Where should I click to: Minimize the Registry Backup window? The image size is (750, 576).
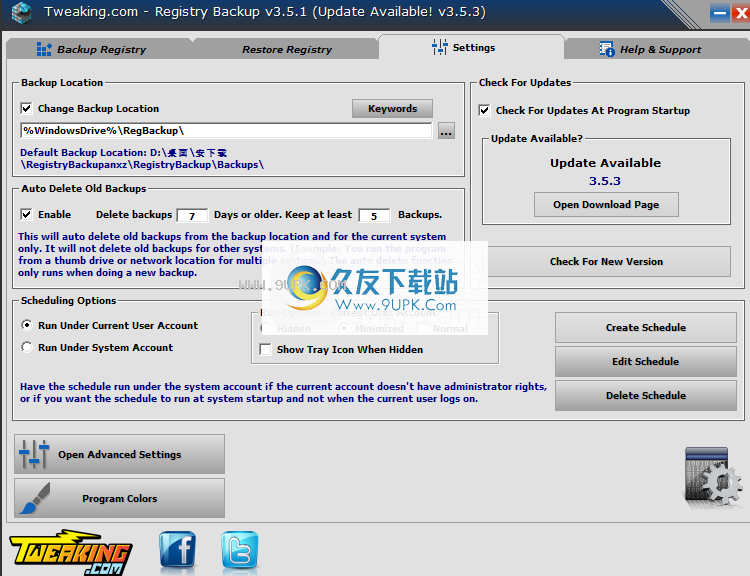pyautogui.click(x=719, y=13)
